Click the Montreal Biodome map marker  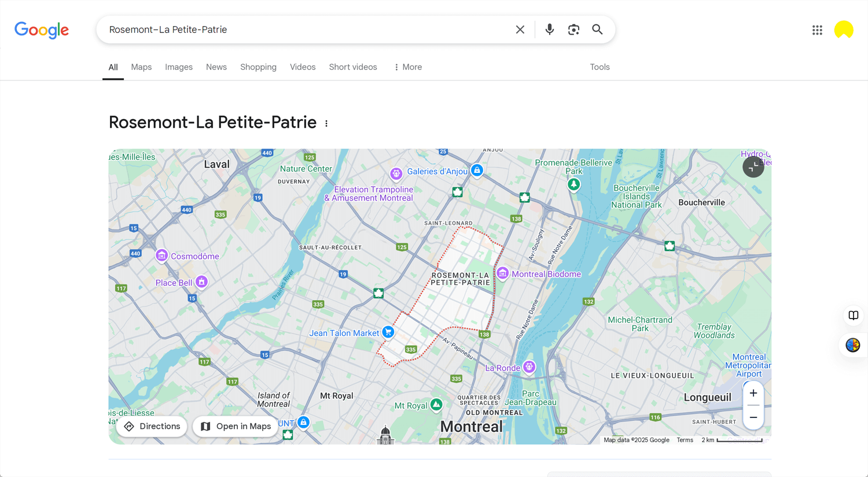[x=502, y=273]
